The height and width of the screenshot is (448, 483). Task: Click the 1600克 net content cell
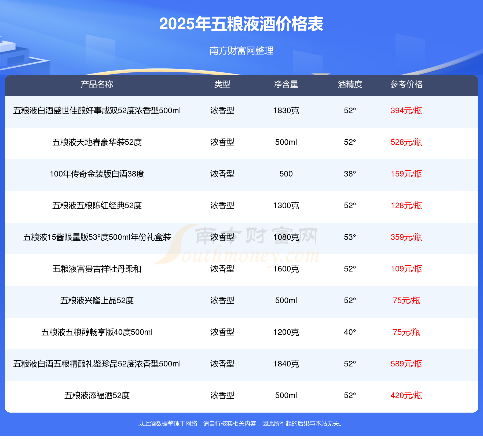click(x=286, y=269)
